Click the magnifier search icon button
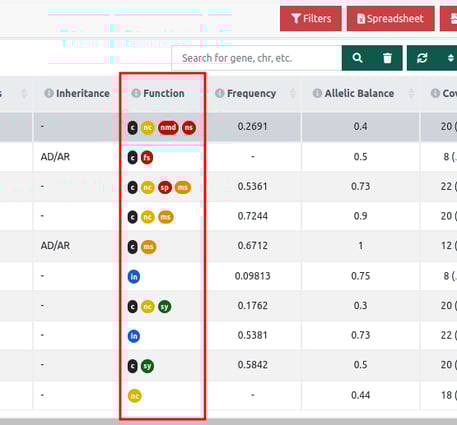The image size is (457, 425). (357, 58)
